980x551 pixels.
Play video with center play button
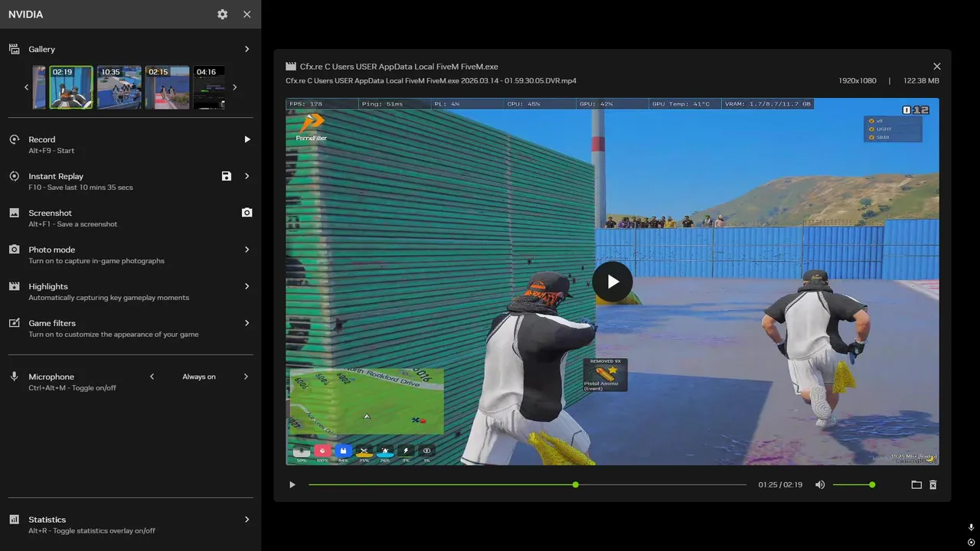[612, 282]
